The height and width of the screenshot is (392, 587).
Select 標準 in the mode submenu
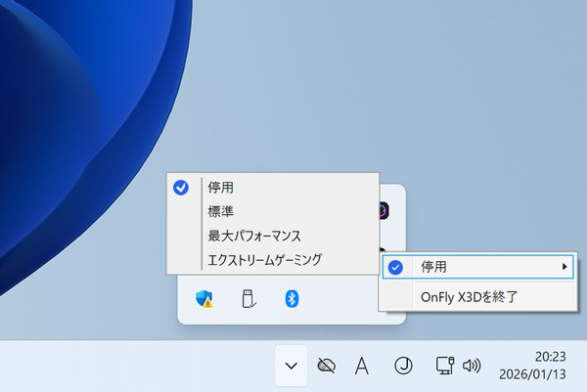pos(273,212)
